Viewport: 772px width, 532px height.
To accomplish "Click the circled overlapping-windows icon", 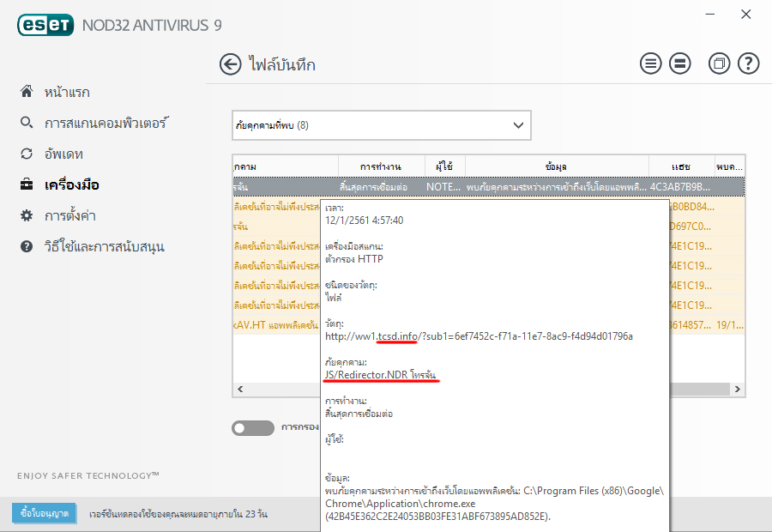I will (720, 63).
